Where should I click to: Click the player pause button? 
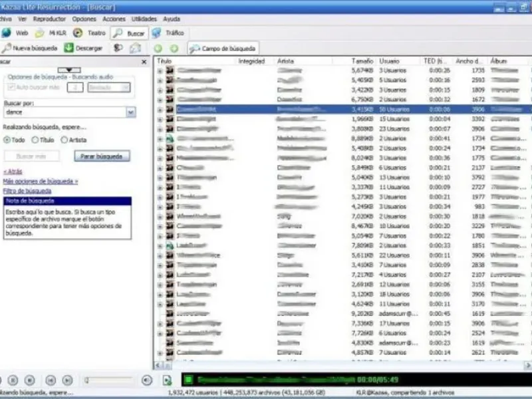coord(13,380)
